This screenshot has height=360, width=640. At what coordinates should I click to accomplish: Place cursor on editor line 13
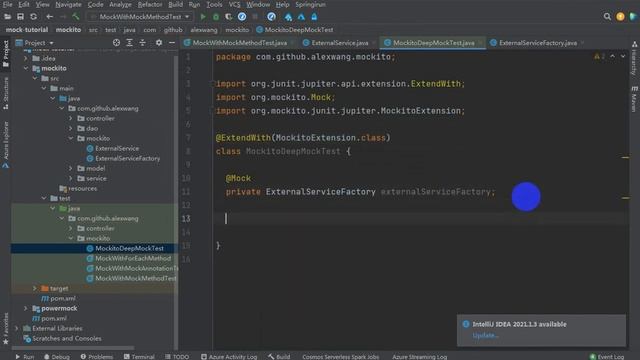coord(420,219)
